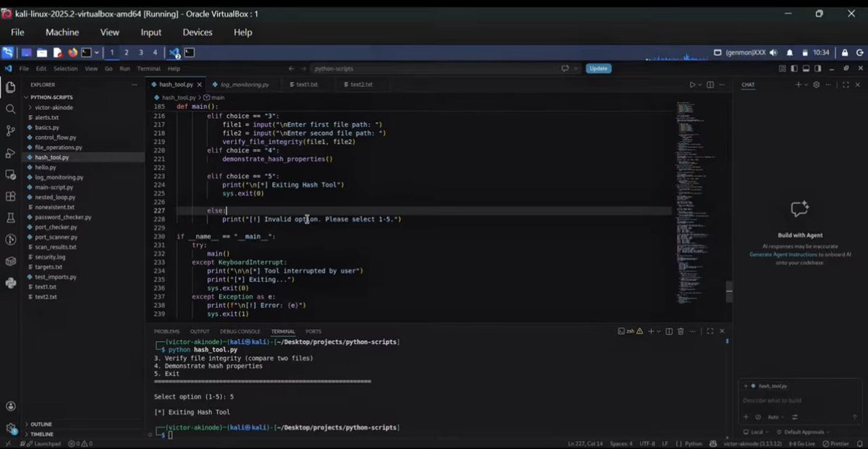
Task: Open the Kali terminal launcher dropdown
Action: point(96,53)
